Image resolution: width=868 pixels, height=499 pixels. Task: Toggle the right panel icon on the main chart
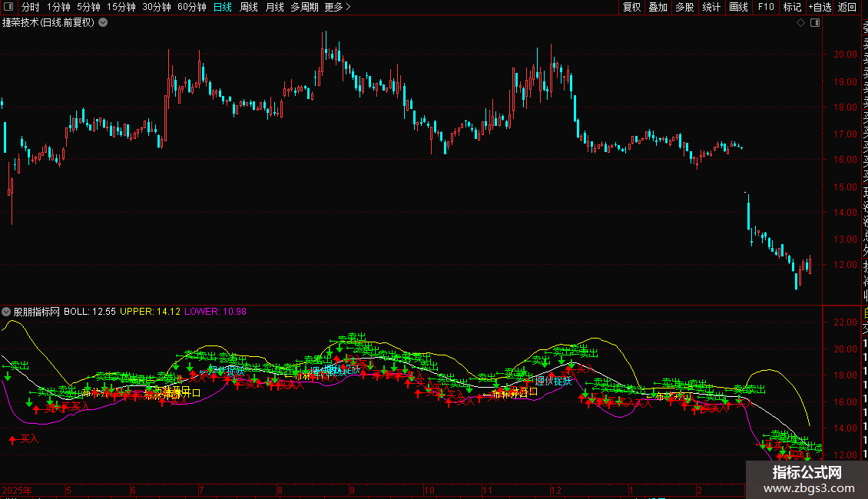[815, 23]
